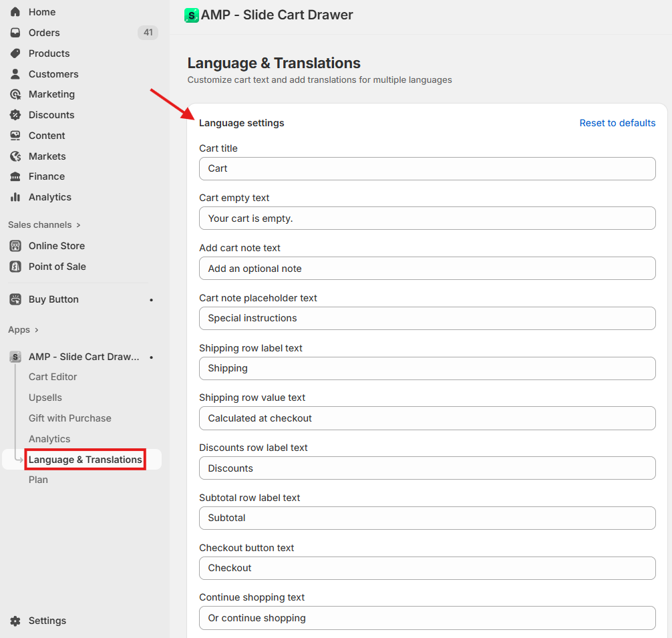Click the Add cart note text field
Screen dimensions: 672x638
pos(427,269)
